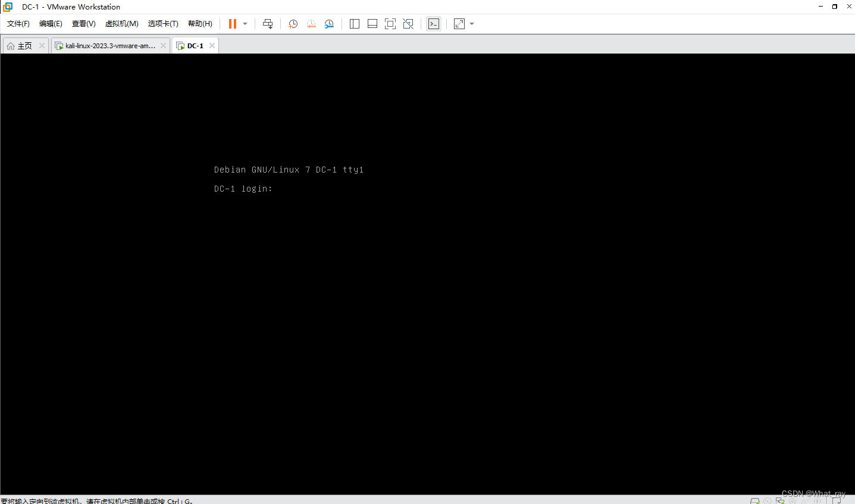Open the 查看(V) menu
Viewport: 855px width, 504px height.
(x=84, y=24)
